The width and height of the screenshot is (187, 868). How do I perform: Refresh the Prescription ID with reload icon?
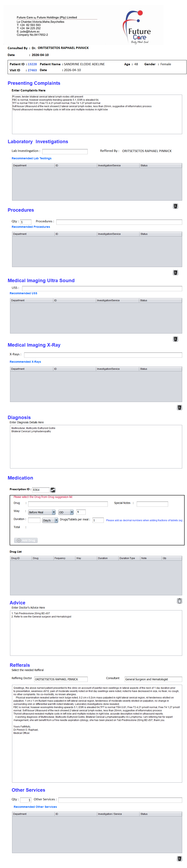point(53,490)
